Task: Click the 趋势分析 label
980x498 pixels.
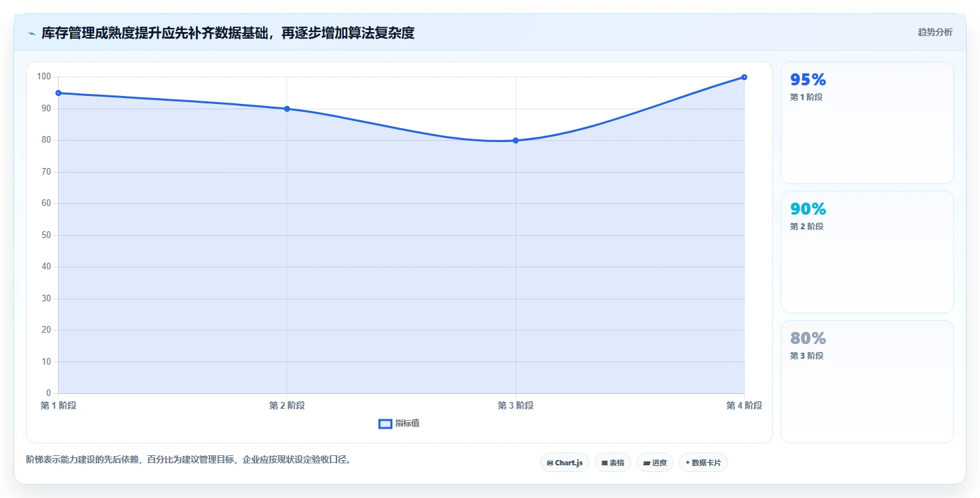Action: pyautogui.click(x=935, y=32)
